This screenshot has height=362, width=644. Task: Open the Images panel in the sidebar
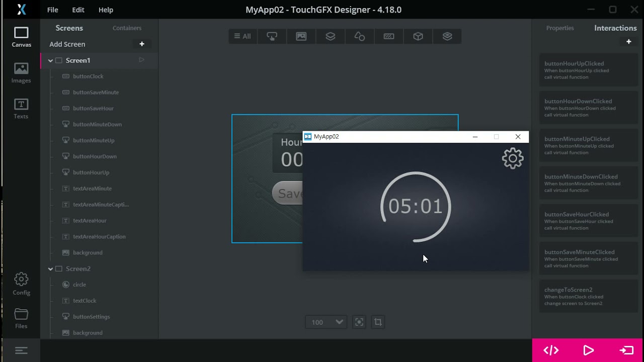pyautogui.click(x=21, y=73)
